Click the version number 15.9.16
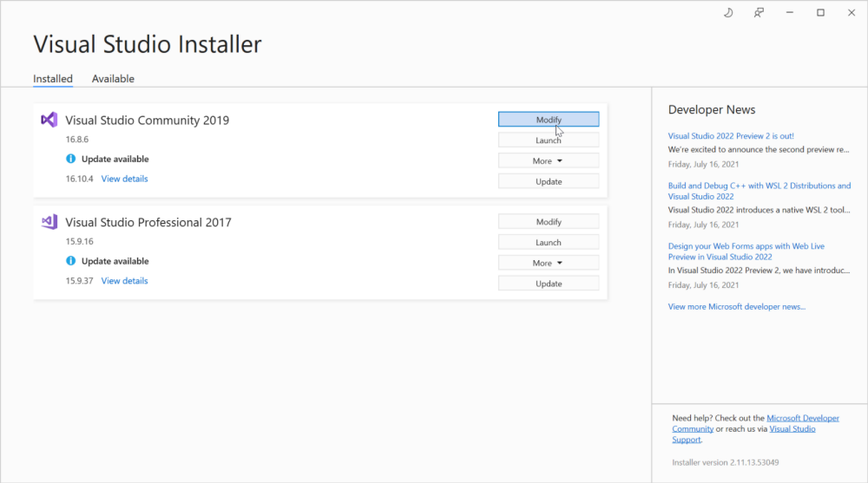The height and width of the screenshot is (483, 868). 79,241
